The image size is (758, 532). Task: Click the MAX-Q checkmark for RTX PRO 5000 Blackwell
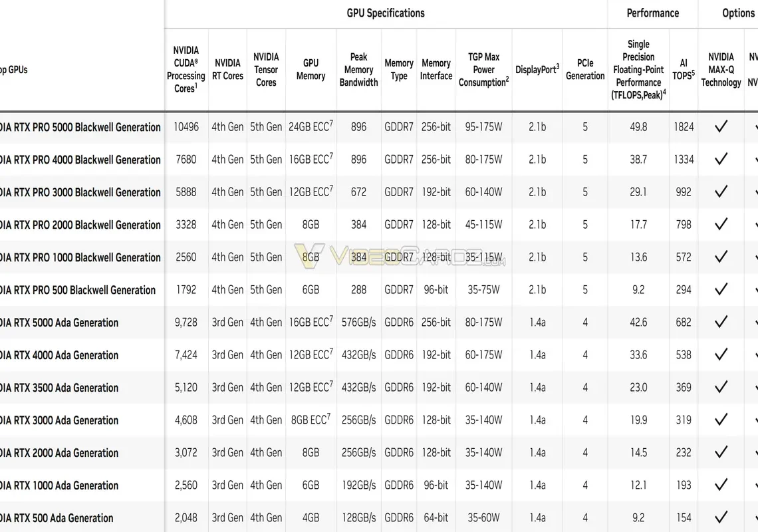(721, 127)
